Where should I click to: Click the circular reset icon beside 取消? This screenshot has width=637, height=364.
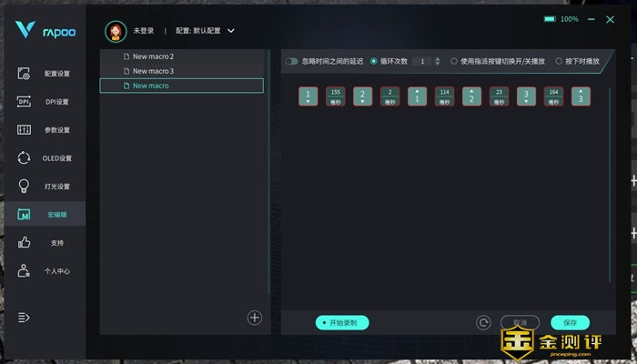pyautogui.click(x=484, y=322)
